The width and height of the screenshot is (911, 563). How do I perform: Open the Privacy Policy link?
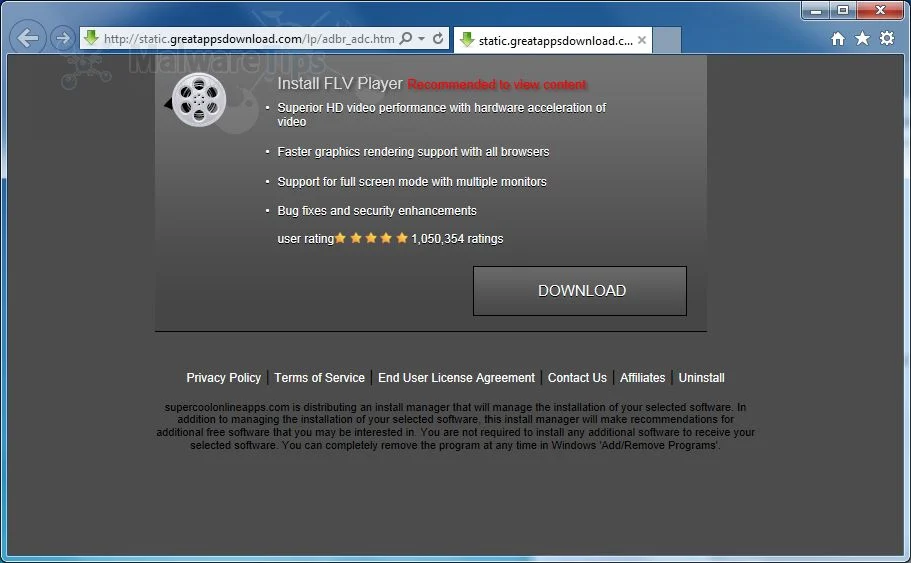224,378
